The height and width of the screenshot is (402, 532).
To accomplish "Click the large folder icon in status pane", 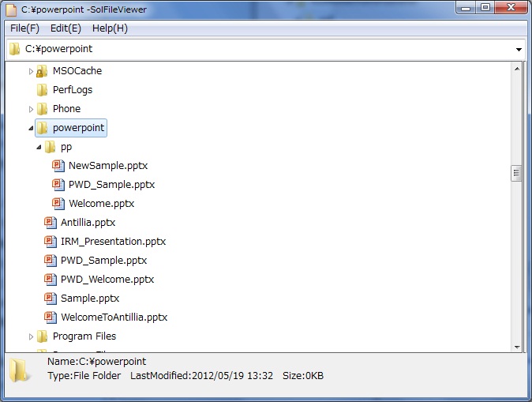I will (19, 370).
